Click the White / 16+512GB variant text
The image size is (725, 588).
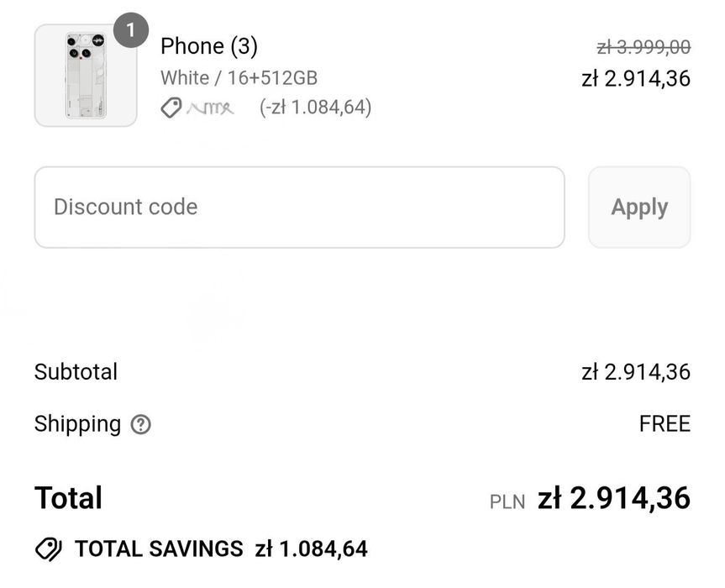point(239,78)
